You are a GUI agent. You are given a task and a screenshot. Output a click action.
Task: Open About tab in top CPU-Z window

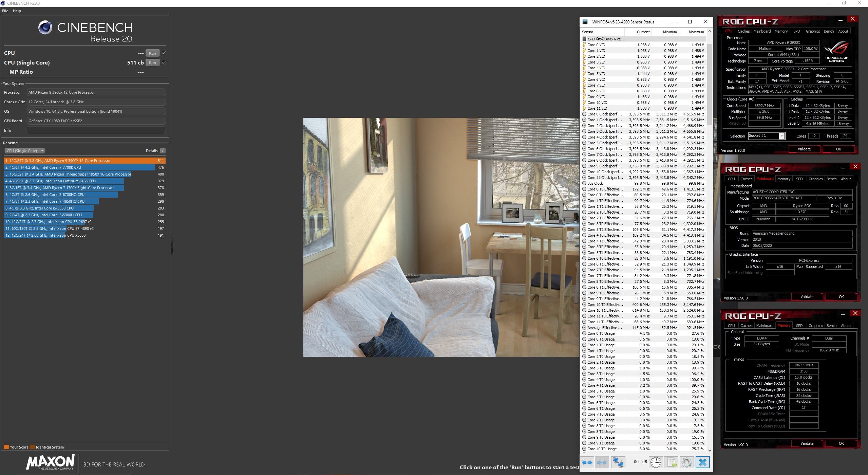[843, 31]
